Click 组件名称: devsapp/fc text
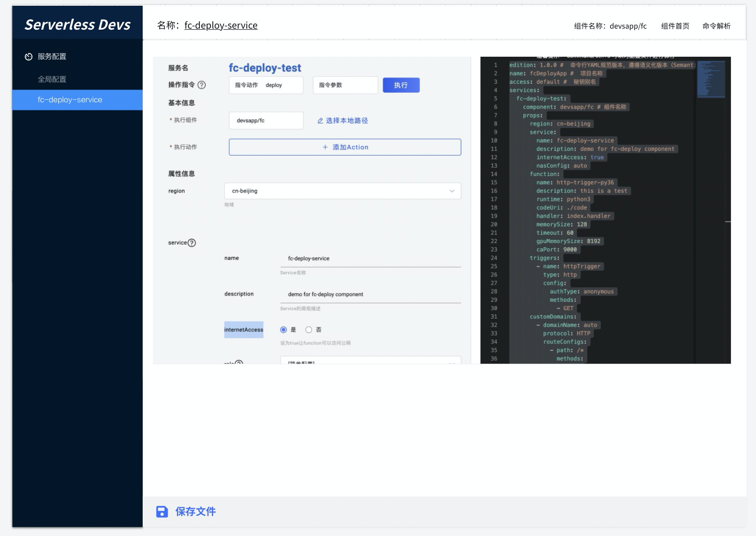Screen dimensions: 756x536 [610, 26]
